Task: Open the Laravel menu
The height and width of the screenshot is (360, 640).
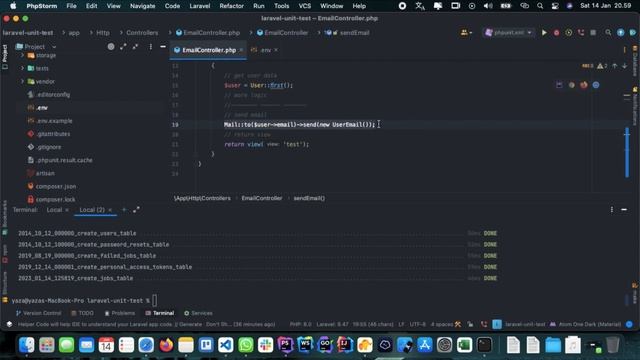Action: pos(200,6)
